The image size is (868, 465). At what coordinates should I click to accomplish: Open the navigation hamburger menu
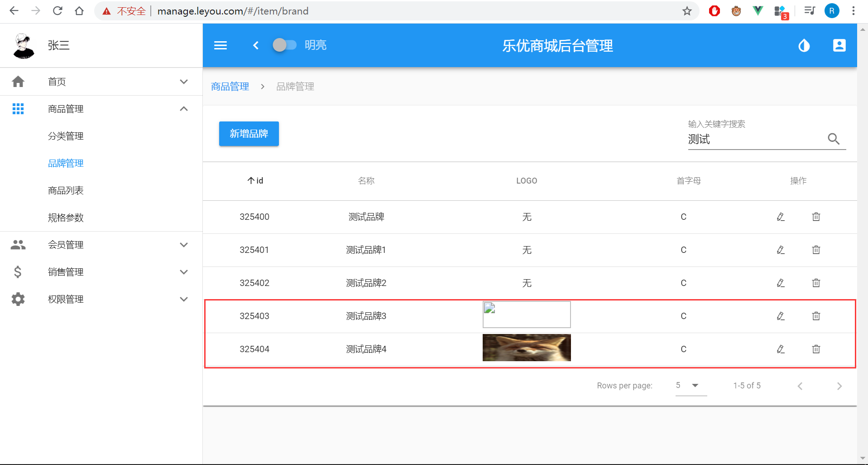tap(221, 45)
